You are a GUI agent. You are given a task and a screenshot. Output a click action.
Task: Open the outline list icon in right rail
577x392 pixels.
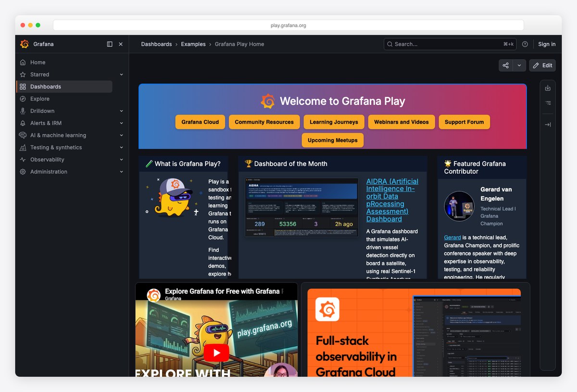pos(548,103)
